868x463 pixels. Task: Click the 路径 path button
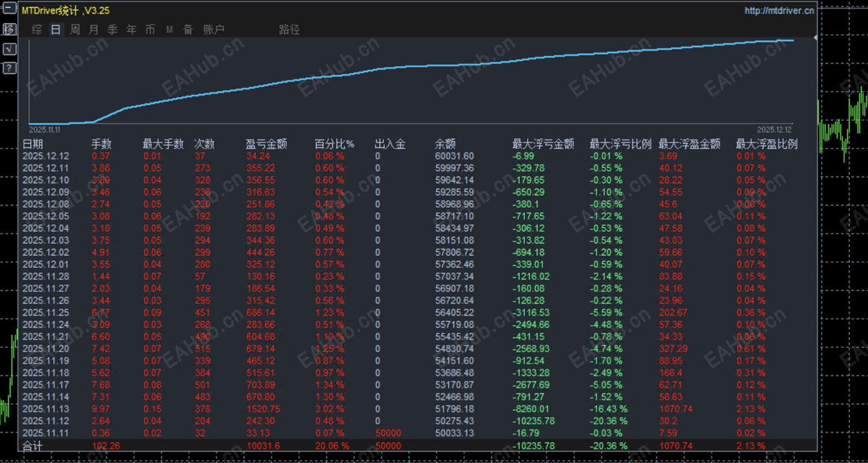pyautogui.click(x=289, y=29)
